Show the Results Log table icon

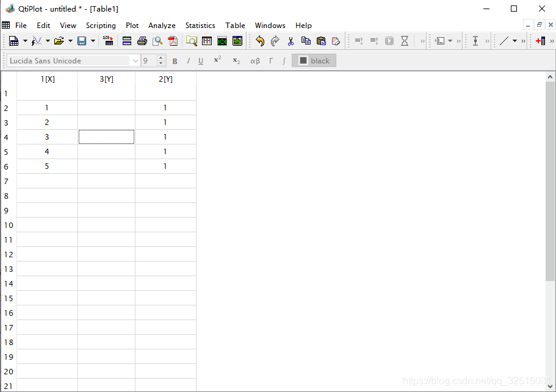point(207,41)
